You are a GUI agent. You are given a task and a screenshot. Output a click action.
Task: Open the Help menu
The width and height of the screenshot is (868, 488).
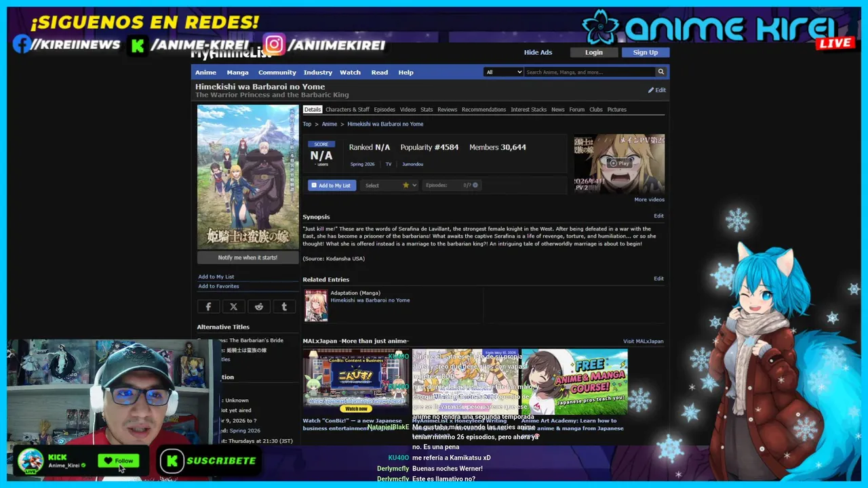406,73
